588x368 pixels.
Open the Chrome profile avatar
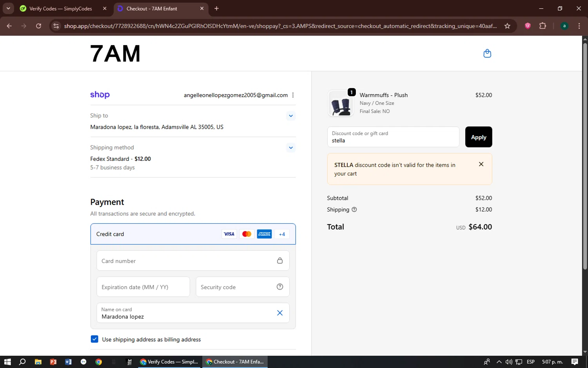(564, 26)
